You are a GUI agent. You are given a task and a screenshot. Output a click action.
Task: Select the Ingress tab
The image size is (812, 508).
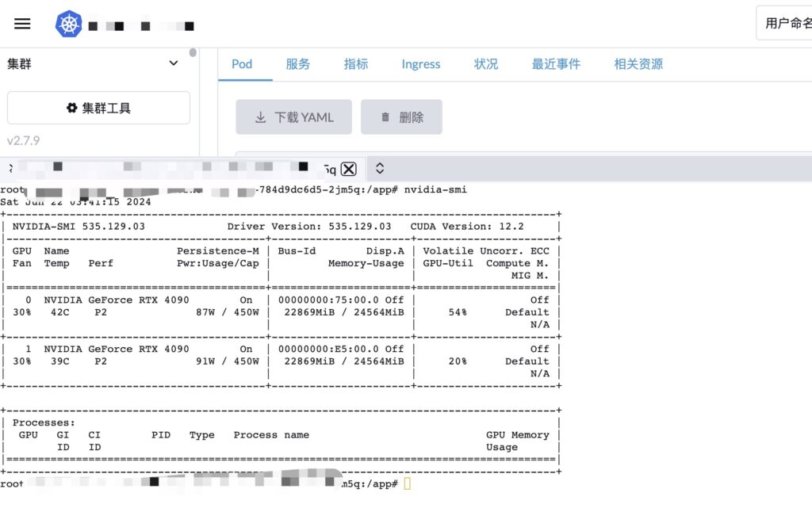[x=421, y=64]
